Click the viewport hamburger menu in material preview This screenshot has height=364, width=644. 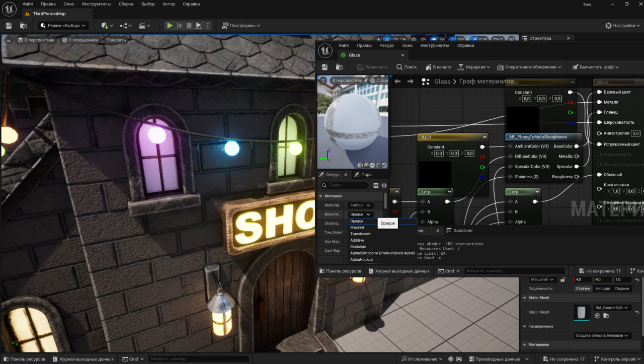click(323, 81)
